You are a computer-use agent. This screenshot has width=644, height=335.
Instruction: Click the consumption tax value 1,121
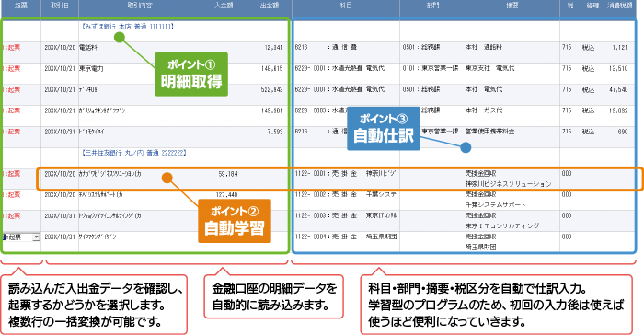620,48
